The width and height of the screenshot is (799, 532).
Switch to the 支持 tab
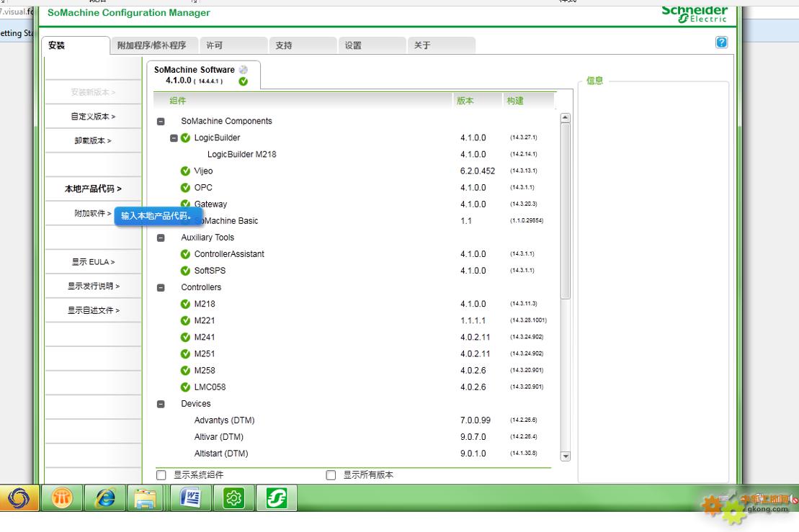[x=303, y=45]
